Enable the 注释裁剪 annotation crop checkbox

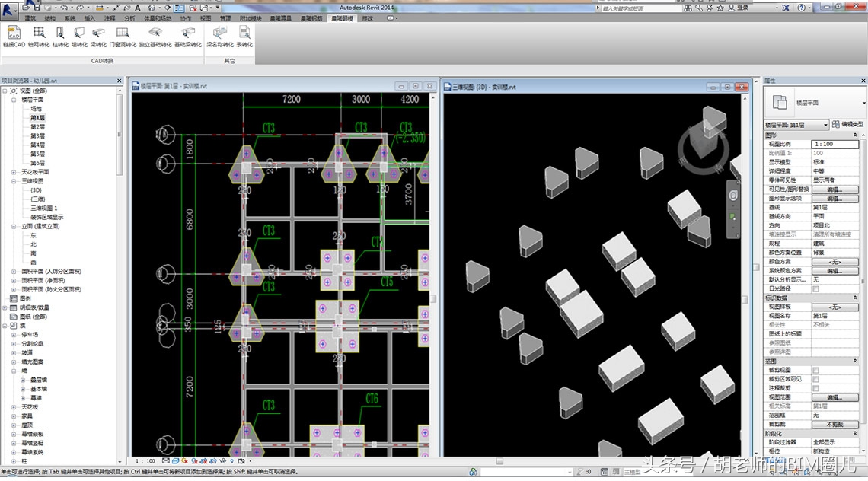(x=815, y=388)
